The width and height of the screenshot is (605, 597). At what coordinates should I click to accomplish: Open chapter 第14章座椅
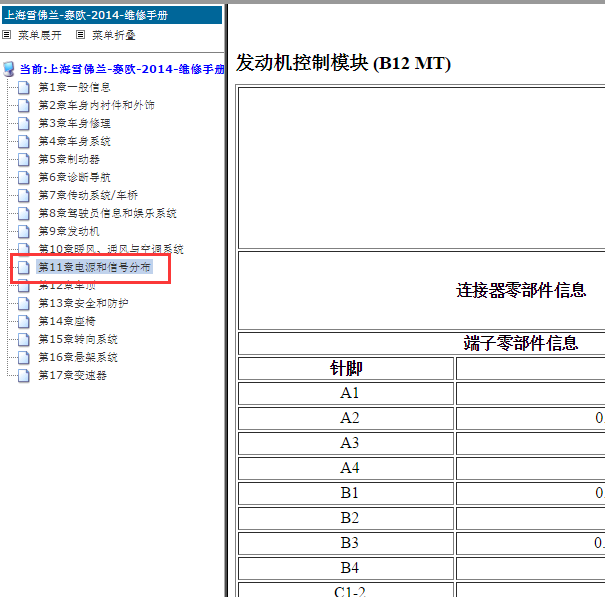67,321
